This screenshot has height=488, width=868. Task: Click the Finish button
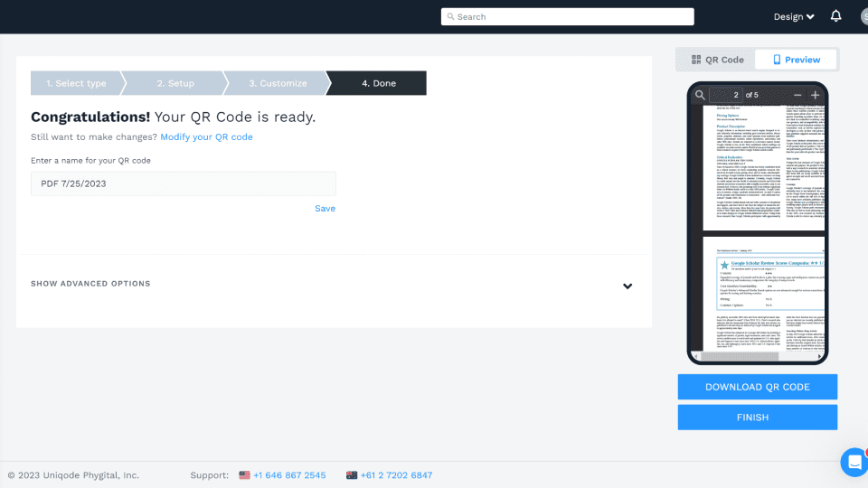point(758,418)
